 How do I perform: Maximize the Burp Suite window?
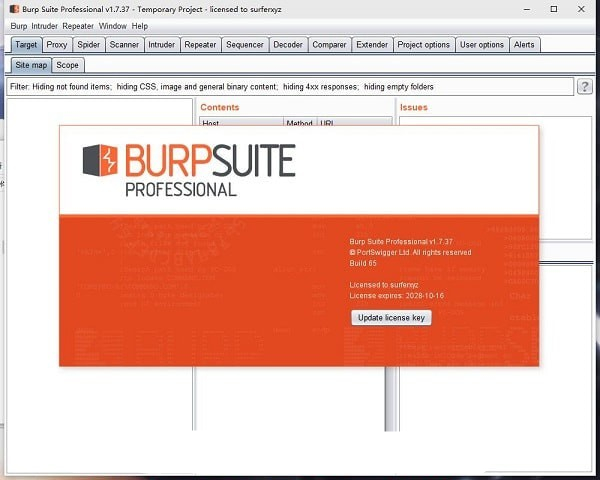point(554,9)
